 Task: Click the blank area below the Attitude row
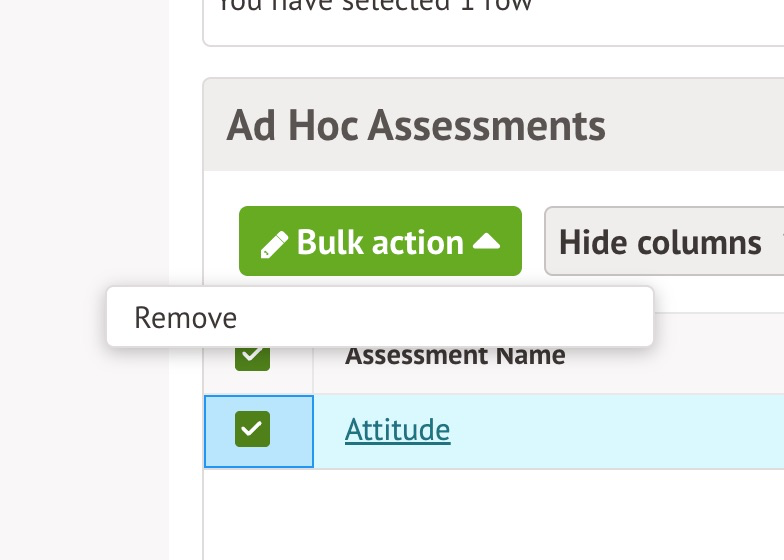point(490,515)
